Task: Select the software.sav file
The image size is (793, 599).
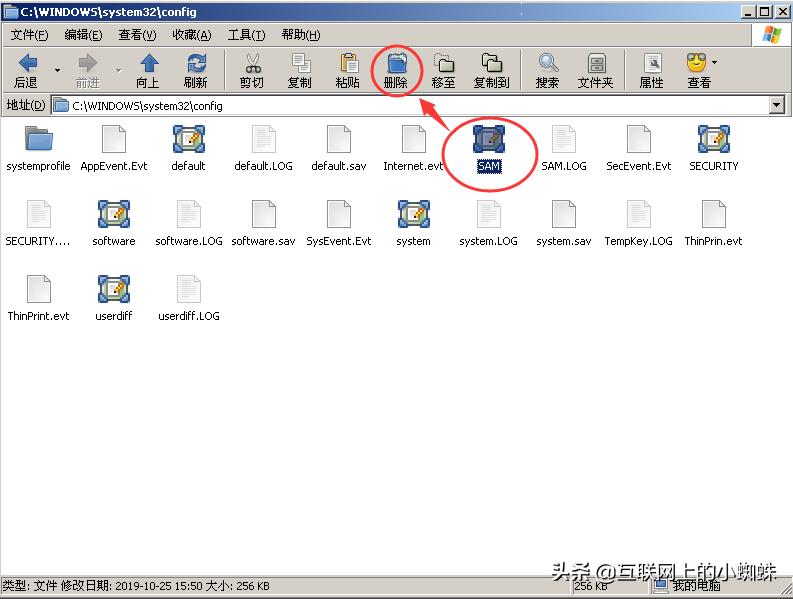Action: [263, 224]
